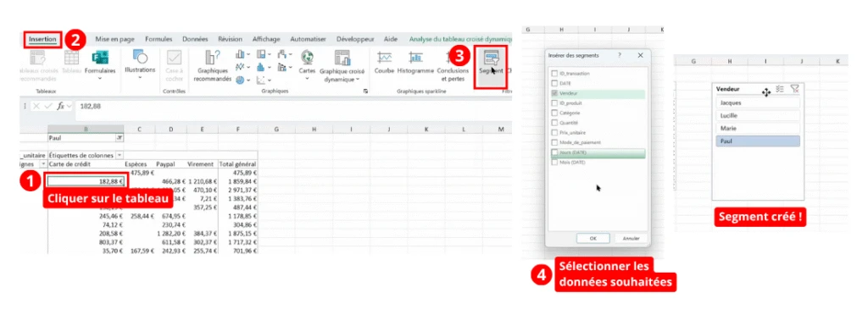The height and width of the screenshot is (315, 868).
Task: Switch to the Formules tab
Action: (159, 39)
